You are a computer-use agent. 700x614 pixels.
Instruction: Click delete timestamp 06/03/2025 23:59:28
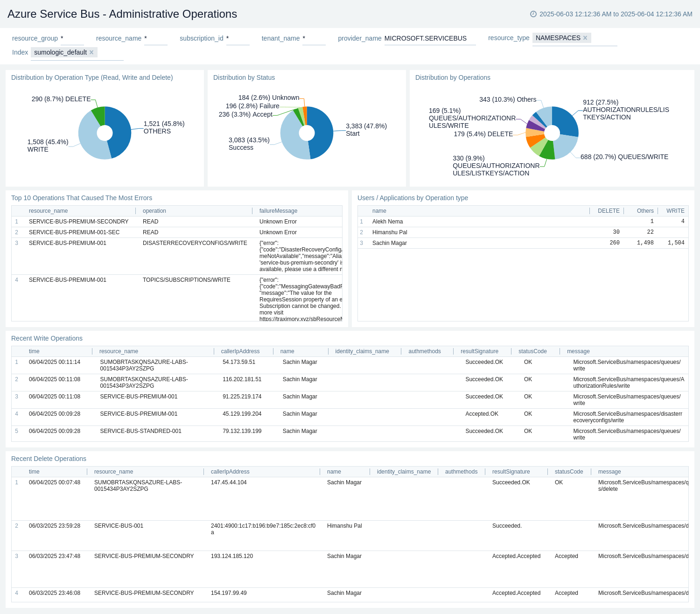point(55,526)
